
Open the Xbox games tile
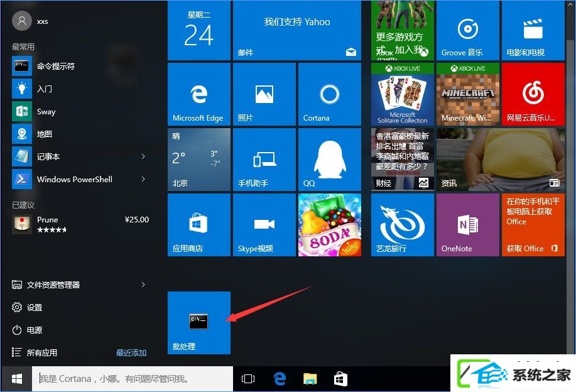point(402,30)
